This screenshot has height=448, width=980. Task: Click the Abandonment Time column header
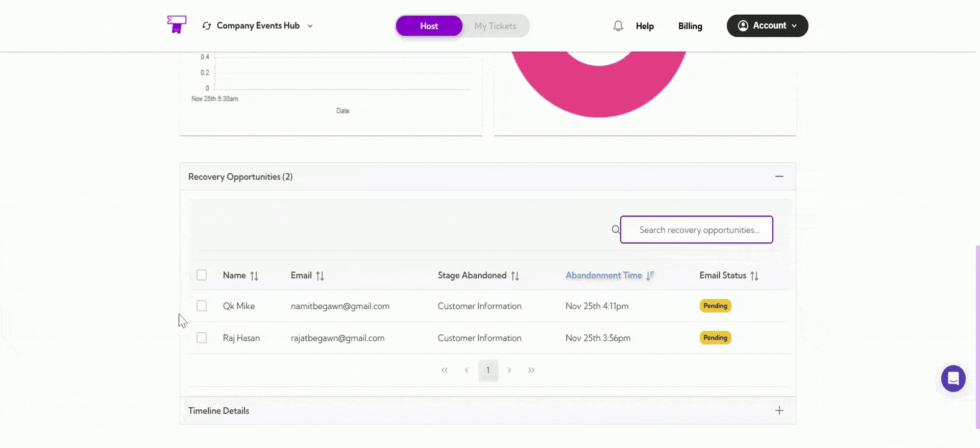click(x=604, y=275)
